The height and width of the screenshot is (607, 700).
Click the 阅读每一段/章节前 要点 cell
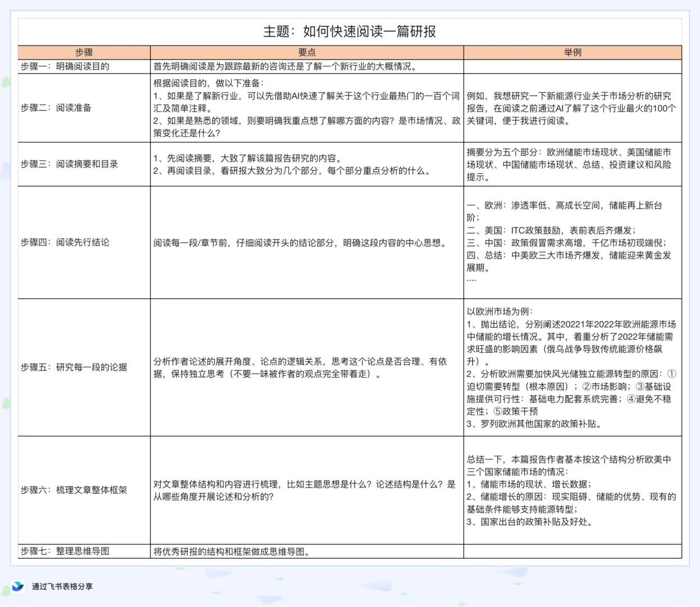coord(306,243)
